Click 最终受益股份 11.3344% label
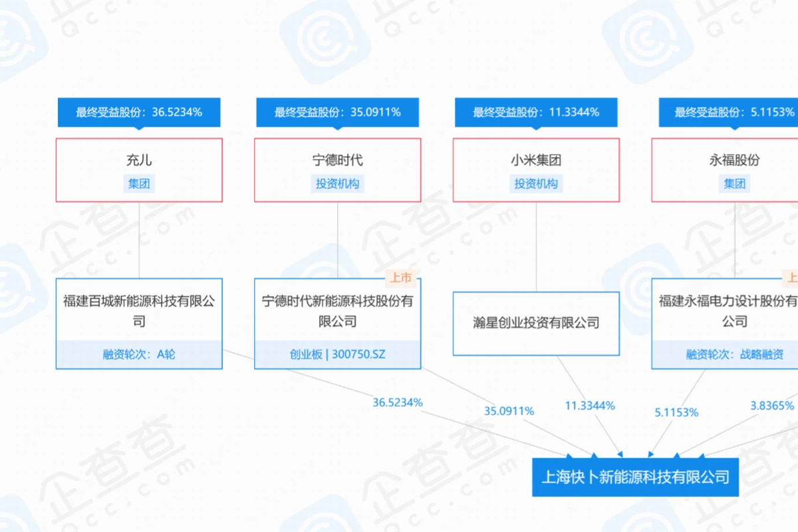 coord(536,112)
